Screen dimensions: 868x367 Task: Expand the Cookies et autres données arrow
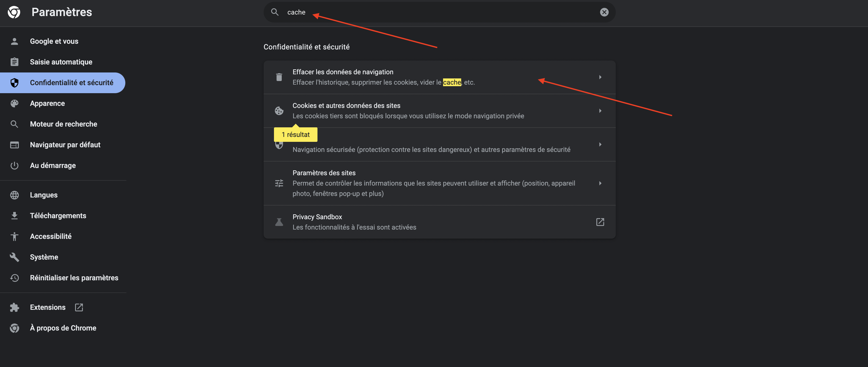point(600,111)
